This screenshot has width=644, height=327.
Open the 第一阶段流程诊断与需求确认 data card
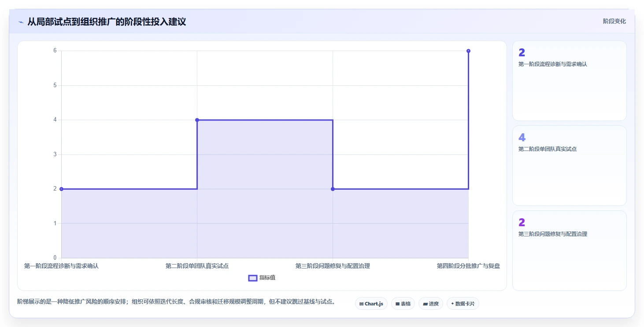570,81
